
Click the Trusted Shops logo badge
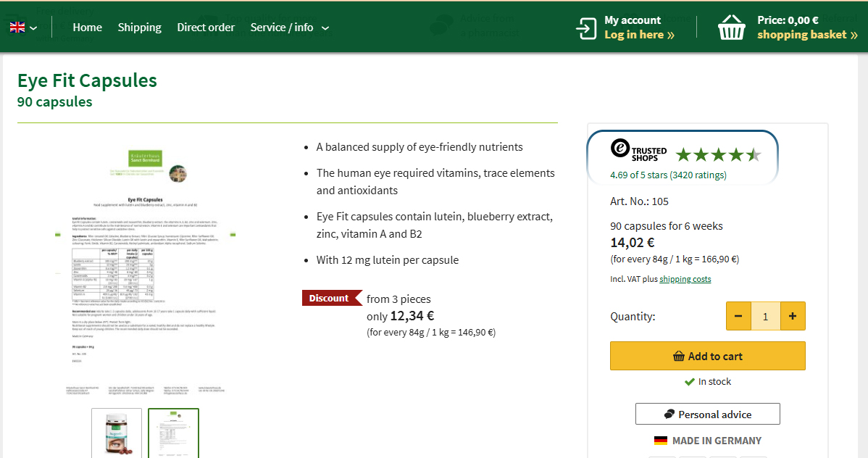(638, 149)
